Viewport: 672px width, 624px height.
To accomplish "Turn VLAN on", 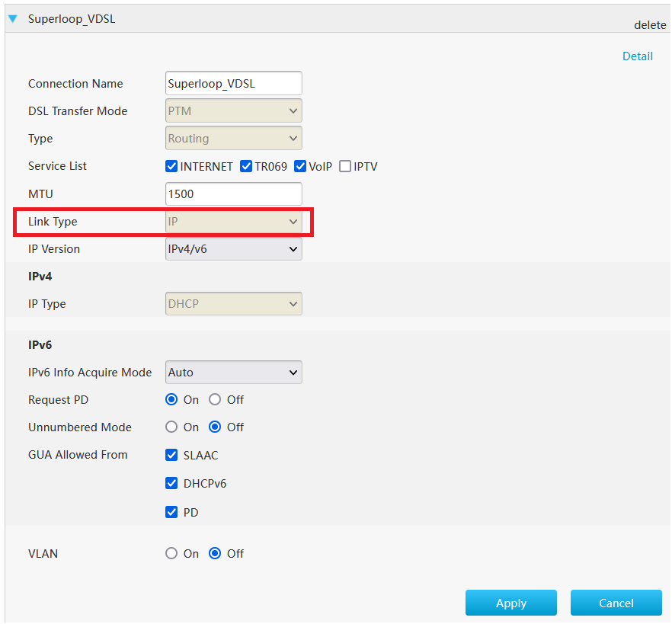I will 171,553.
